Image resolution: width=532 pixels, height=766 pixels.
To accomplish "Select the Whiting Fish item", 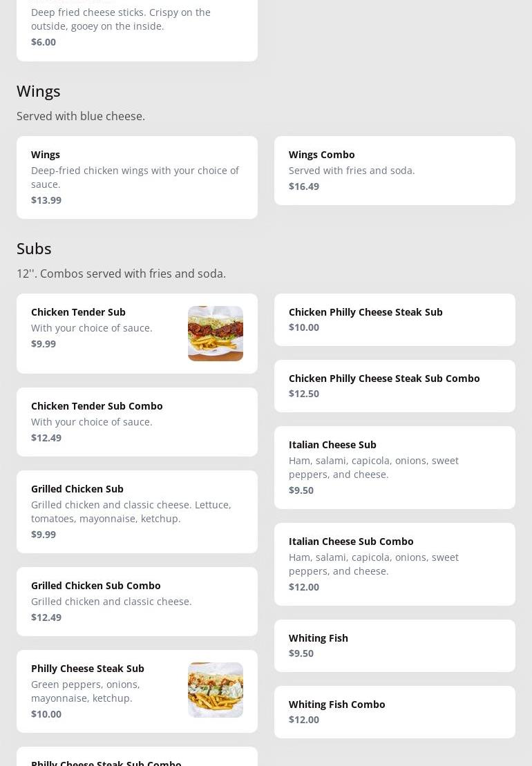I will point(395,646).
